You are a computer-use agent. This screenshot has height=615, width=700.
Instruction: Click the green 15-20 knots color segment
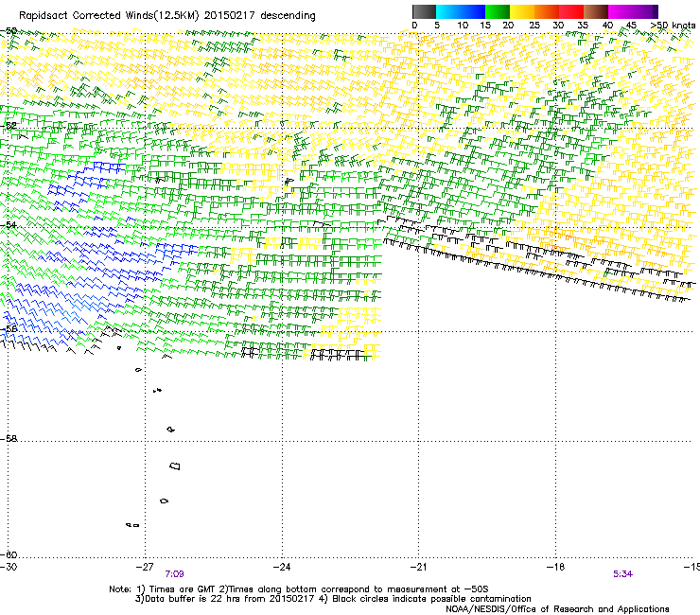(x=498, y=11)
